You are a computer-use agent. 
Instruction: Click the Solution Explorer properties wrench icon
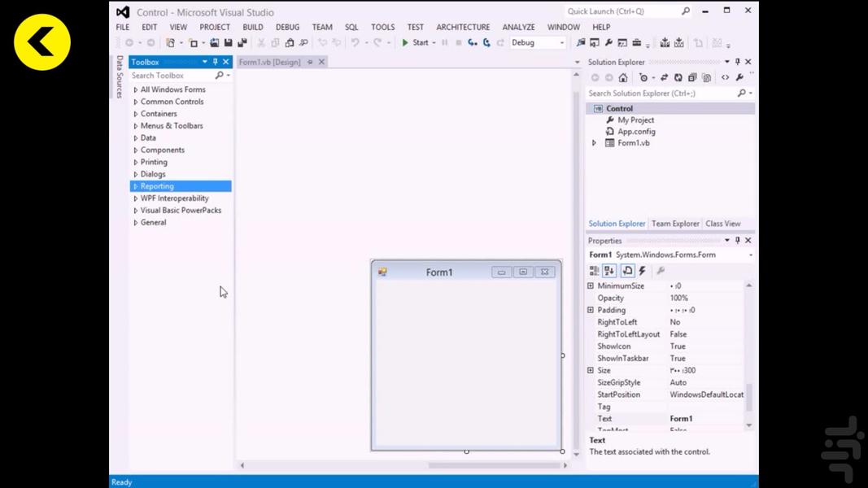click(739, 78)
